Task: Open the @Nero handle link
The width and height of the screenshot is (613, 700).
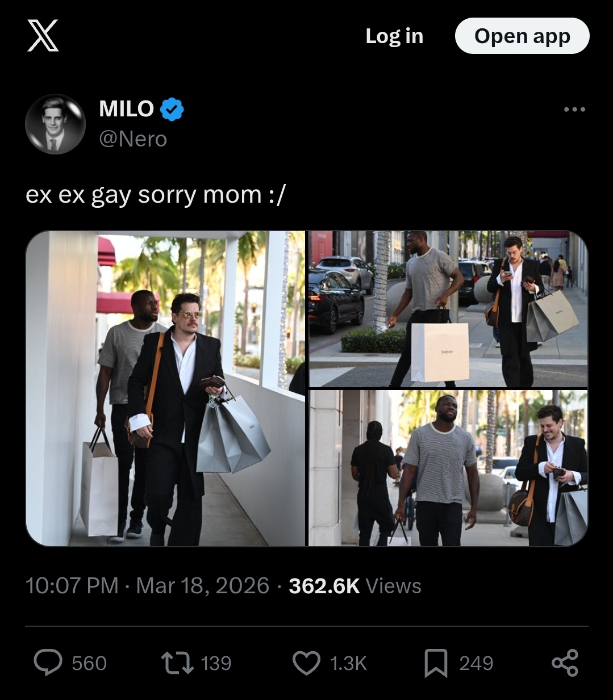Action: (133, 139)
